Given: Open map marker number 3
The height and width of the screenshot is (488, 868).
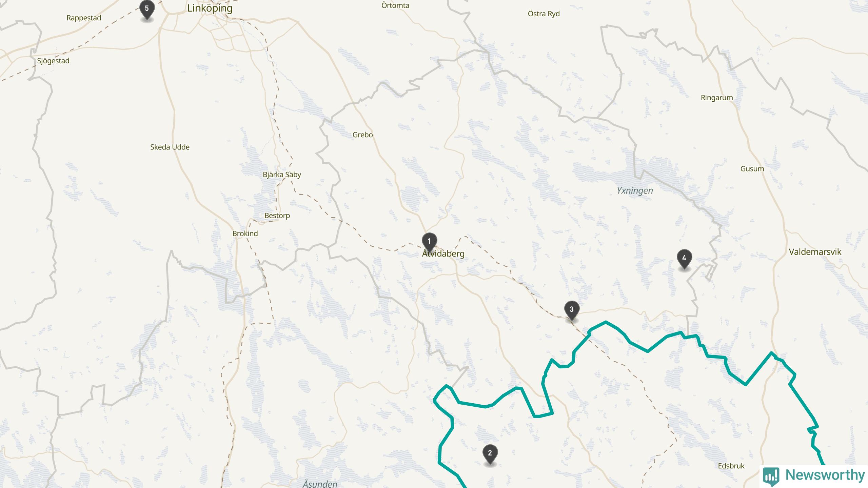Looking at the screenshot, I should coord(572,310).
